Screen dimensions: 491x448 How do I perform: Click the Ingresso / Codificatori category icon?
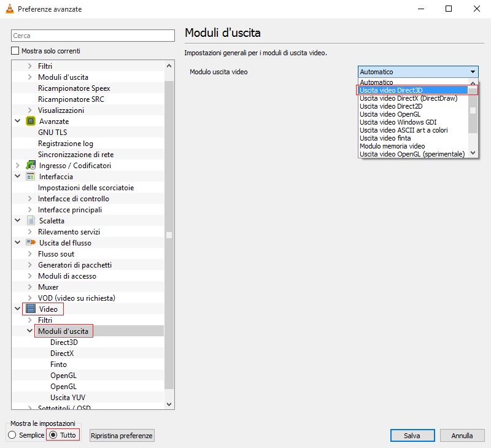31,166
